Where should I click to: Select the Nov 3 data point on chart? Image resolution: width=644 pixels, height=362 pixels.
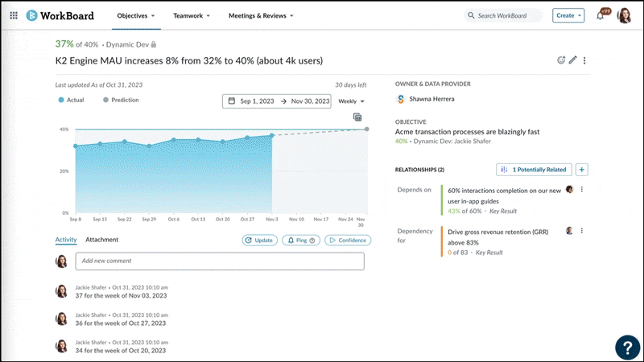pyautogui.click(x=272, y=135)
